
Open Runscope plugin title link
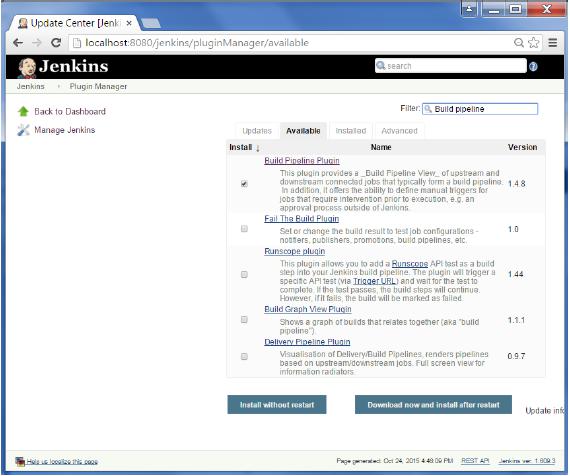[294, 251]
